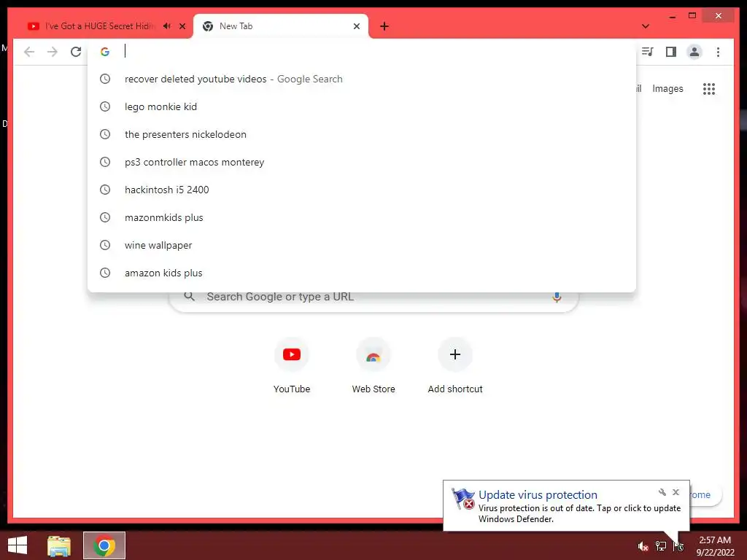Dismiss the virus protection notification
This screenshot has width=747, height=560.
click(x=676, y=492)
